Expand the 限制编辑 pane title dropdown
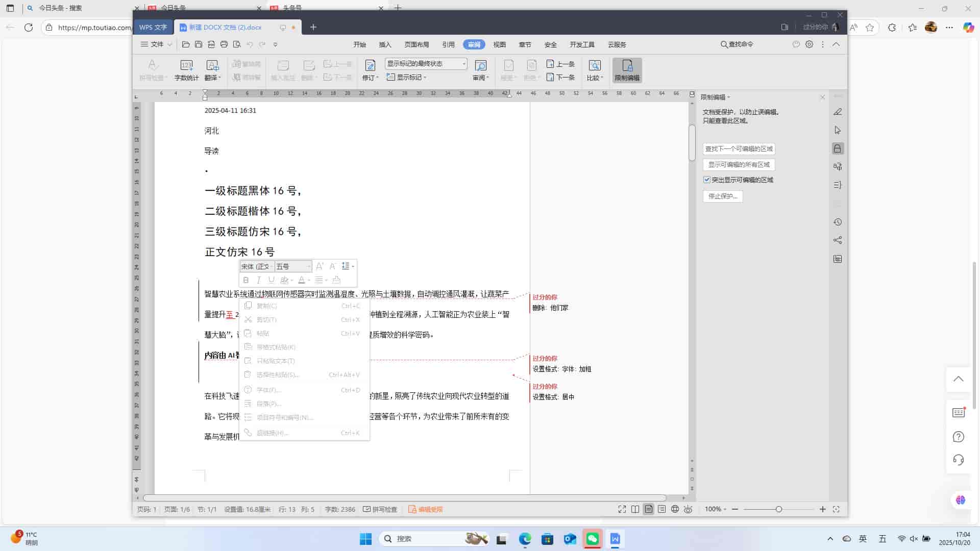Viewport: 980px width, 551px height. (x=728, y=97)
